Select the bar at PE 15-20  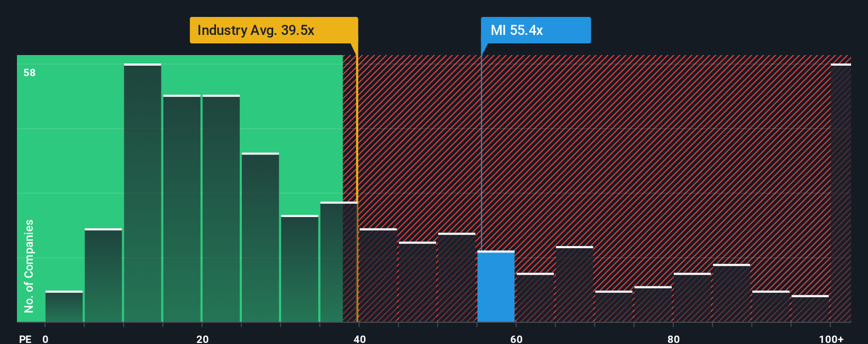(182, 209)
